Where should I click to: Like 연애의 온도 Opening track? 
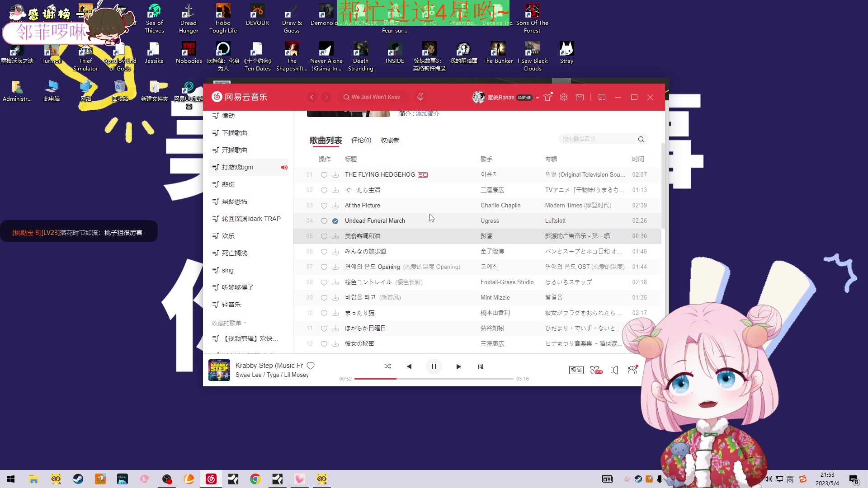pyautogui.click(x=324, y=267)
